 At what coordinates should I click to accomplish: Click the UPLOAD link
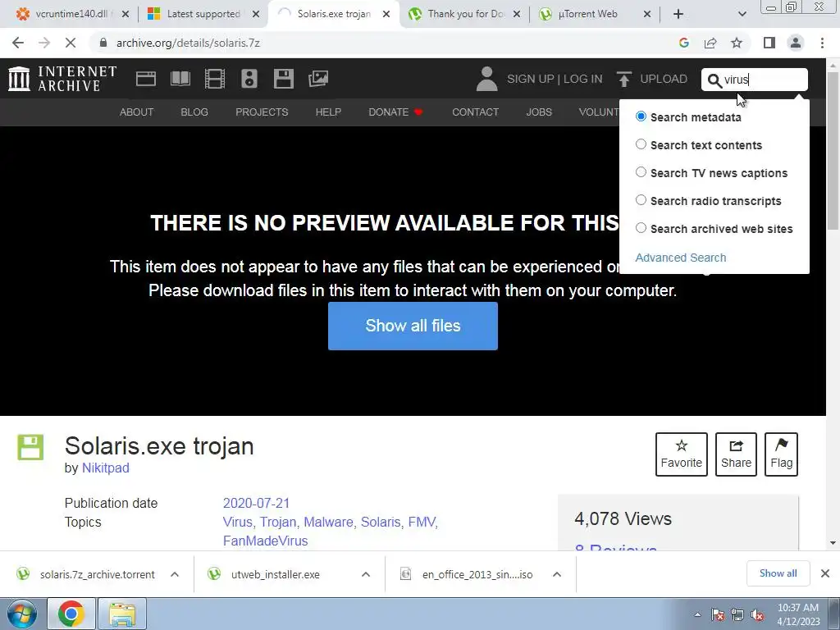(664, 79)
